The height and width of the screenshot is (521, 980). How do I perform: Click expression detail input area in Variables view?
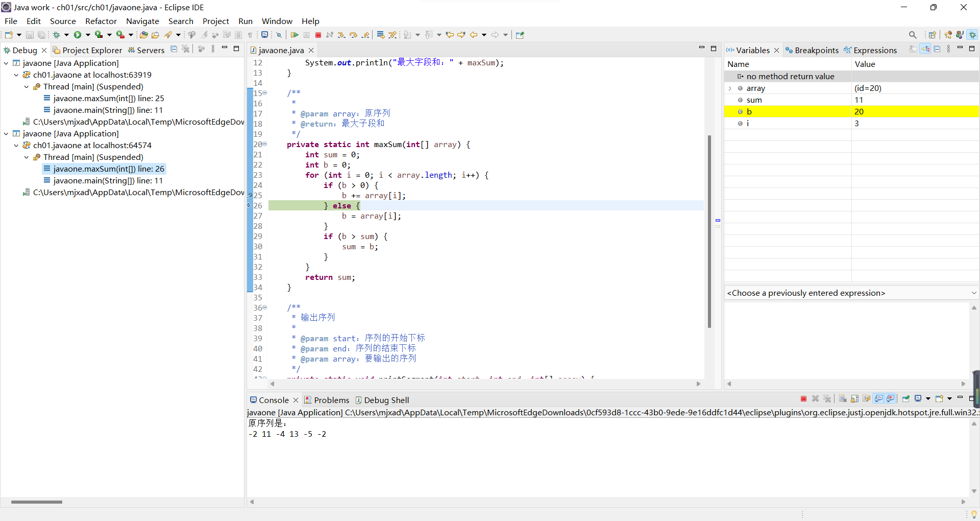(846, 340)
